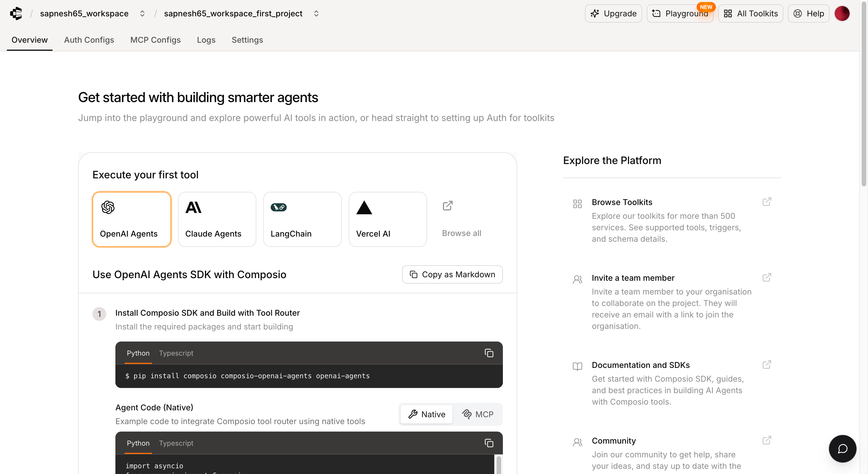Viewport: 868px width, 474px height.
Task: Open All Toolkits
Action: click(x=750, y=13)
